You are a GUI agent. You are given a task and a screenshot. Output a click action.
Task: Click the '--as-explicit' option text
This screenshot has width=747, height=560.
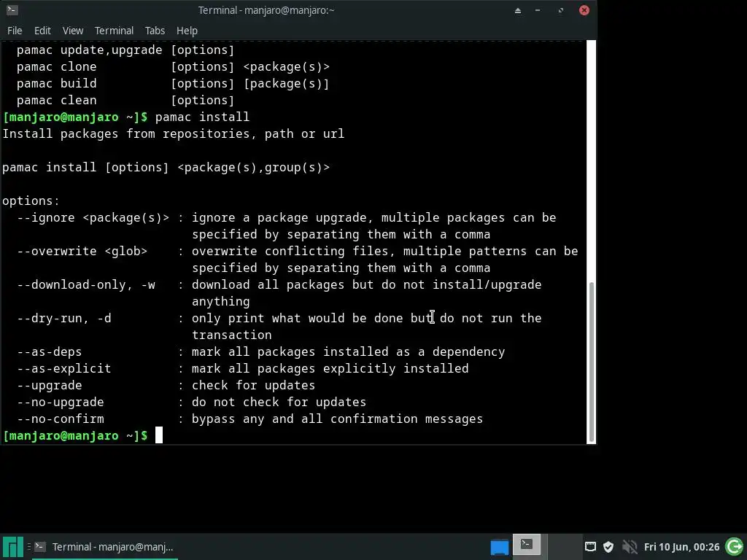click(64, 368)
